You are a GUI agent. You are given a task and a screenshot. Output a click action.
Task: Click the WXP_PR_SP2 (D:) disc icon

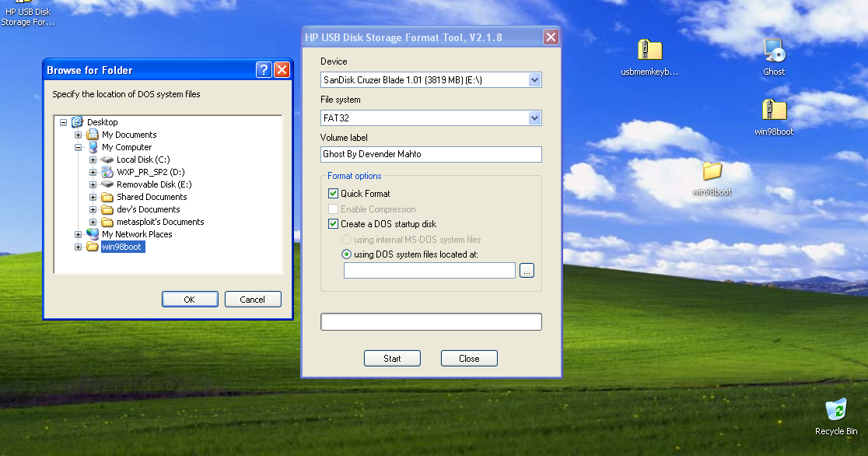107,172
